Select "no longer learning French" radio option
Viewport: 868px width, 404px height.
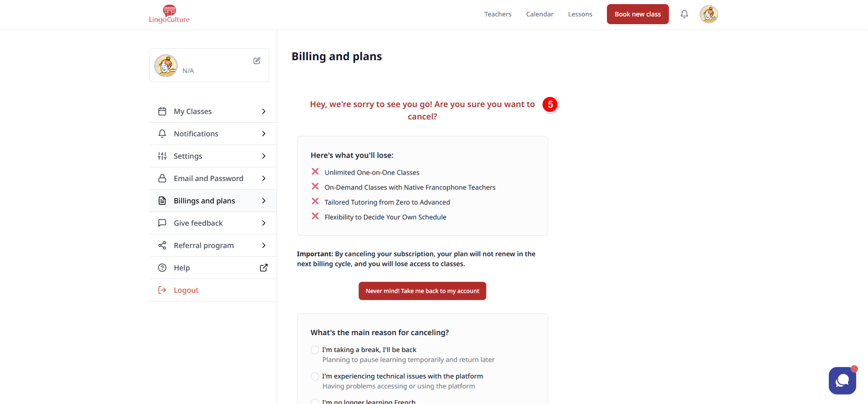315,402
